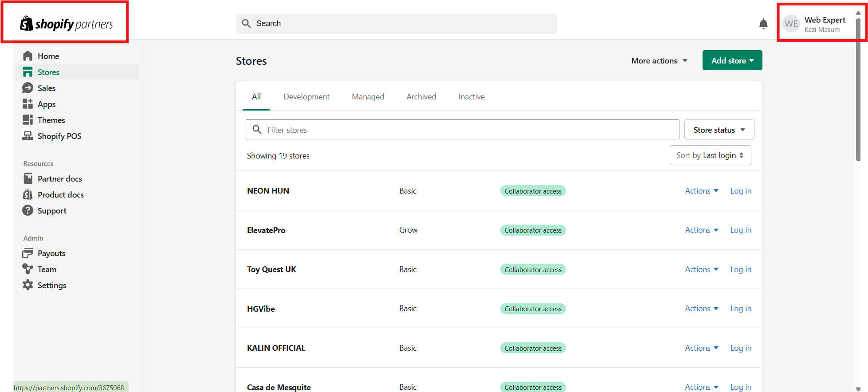868x392 pixels.
Task: Open the Add store dropdown button
Action: point(732,60)
